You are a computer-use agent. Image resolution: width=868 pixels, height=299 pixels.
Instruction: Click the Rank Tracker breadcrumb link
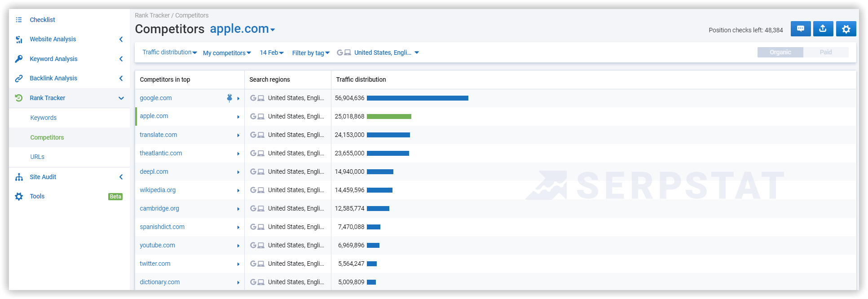click(152, 15)
